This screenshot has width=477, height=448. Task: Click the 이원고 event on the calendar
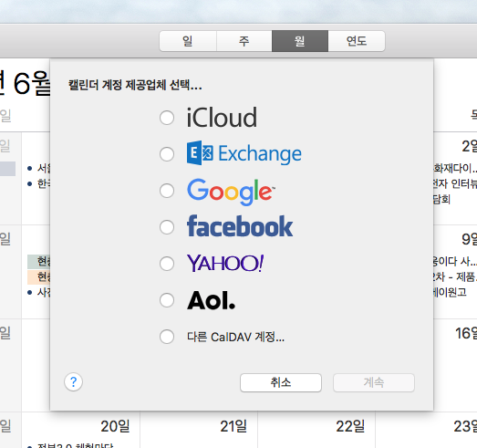(x=451, y=293)
